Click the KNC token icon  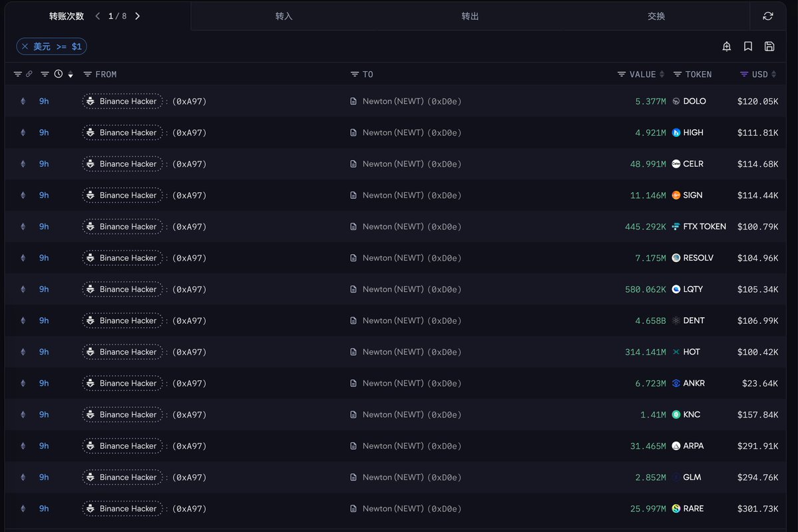click(x=676, y=414)
